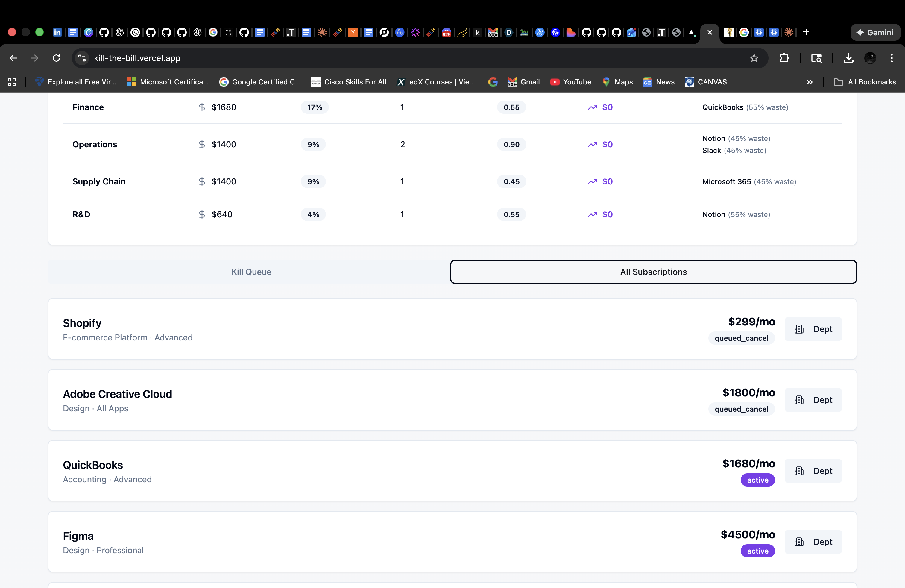Click the Dept button for Shopify
Viewport: 905px width, 588px height.
pyautogui.click(x=813, y=329)
